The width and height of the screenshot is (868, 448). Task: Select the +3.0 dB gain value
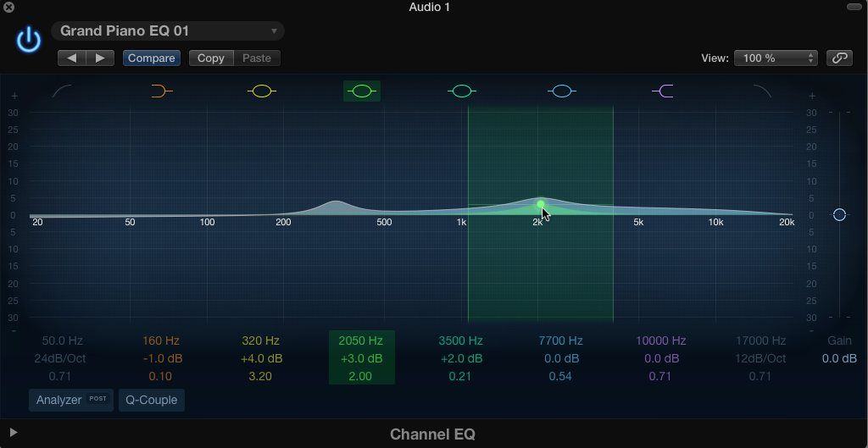[x=361, y=358]
